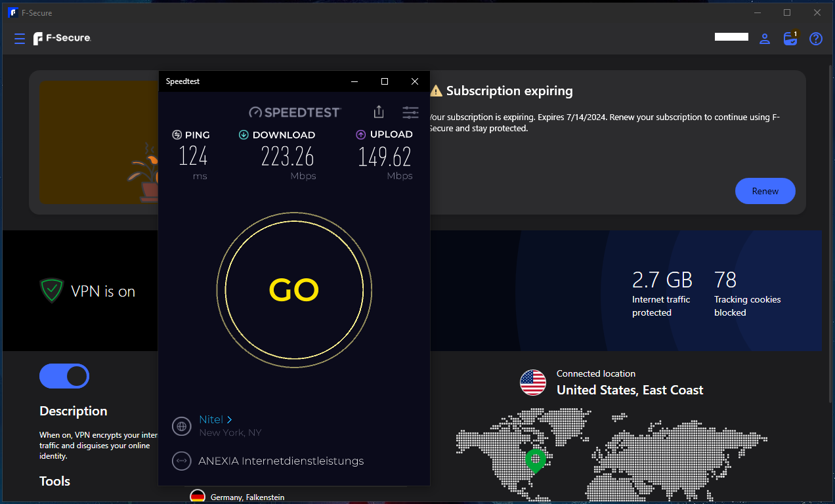835x504 pixels.
Task: Click the plant illustration thumbnail
Action: tap(98, 143)
